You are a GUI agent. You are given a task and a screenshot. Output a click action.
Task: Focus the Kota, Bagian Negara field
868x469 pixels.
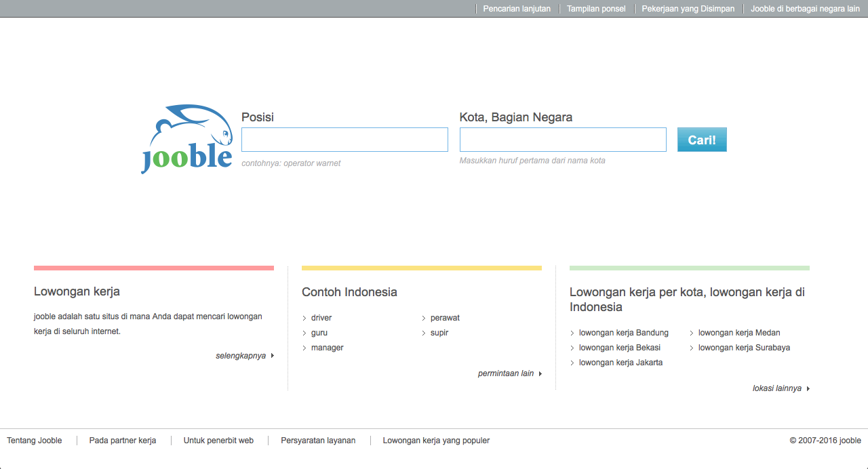[563, 140]
